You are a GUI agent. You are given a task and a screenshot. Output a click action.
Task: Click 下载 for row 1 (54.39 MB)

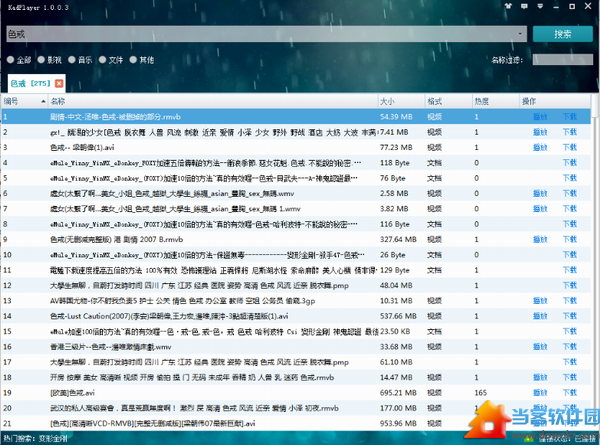click(570, 117)
